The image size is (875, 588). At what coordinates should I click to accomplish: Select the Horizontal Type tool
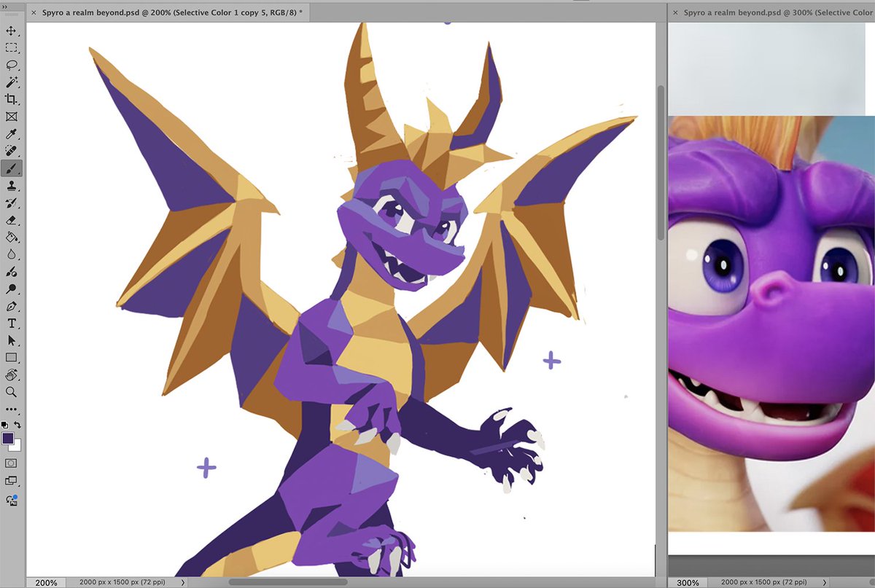[x=12, y=324]
